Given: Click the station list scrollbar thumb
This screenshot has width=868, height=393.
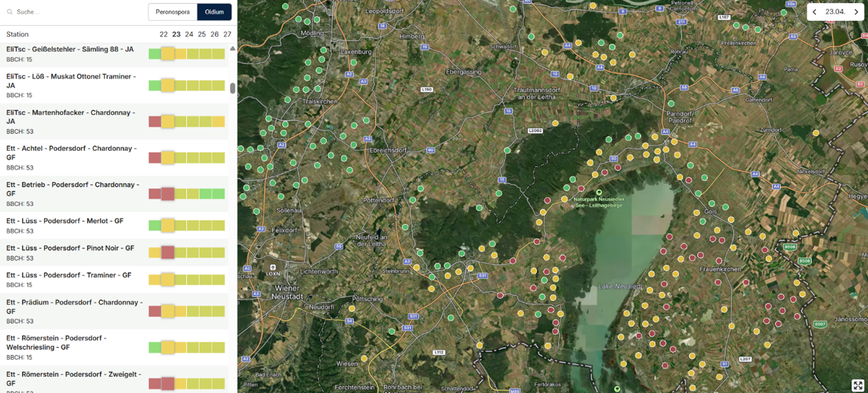Looking at the screenshot, I should coord(232,88).
